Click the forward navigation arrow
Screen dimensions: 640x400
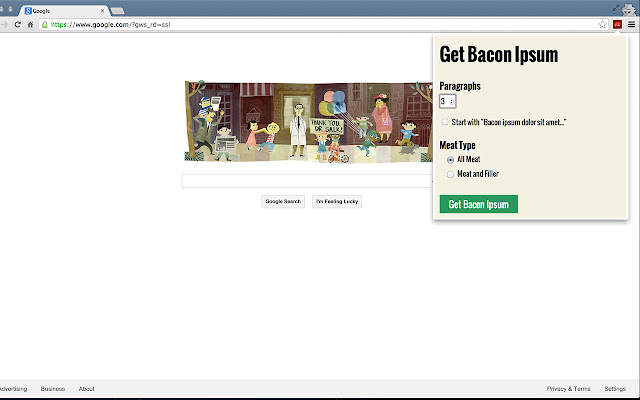click(x=4, y=24)
